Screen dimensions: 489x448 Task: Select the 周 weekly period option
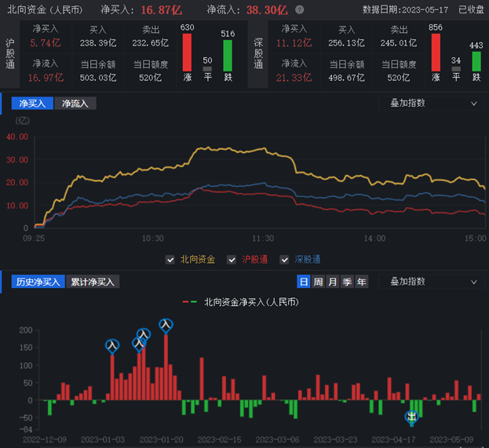318,282
